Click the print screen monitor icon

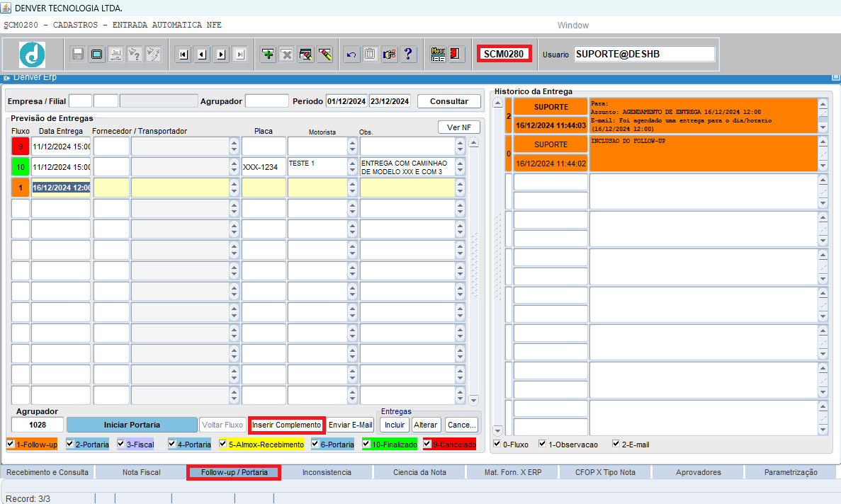(97, 54)
